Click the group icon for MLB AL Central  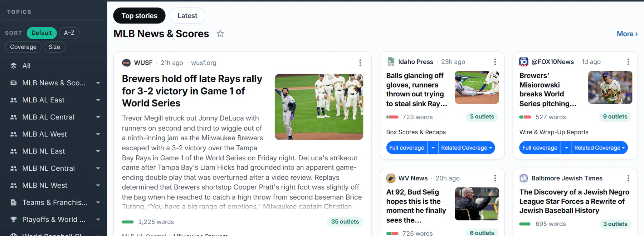click(x=14, y=117)
